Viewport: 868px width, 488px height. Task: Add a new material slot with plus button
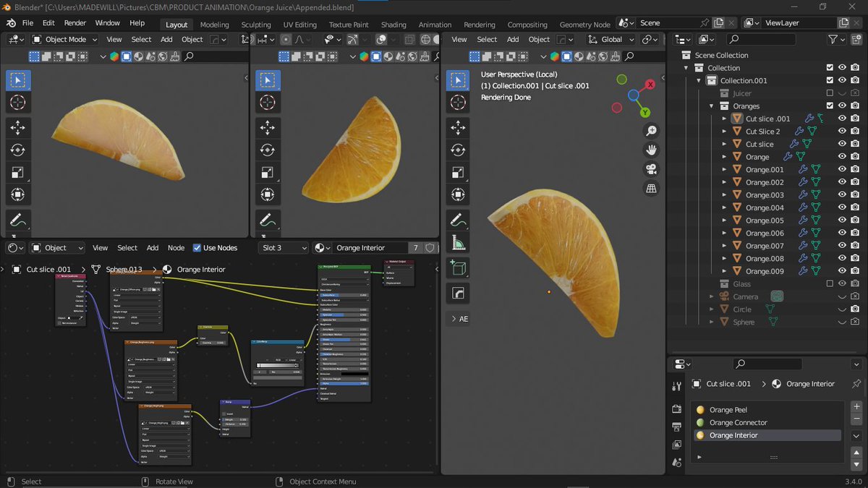click(856, 406)
